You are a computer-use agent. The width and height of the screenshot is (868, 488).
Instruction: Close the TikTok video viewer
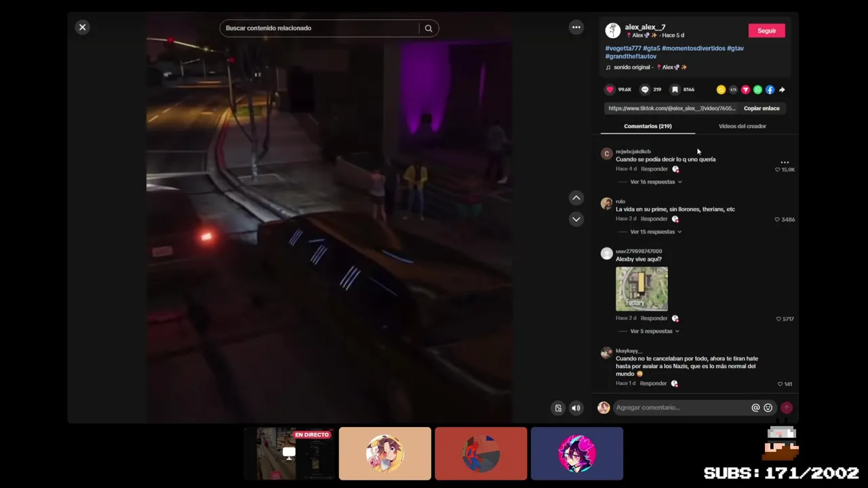(x=82, y=27)
